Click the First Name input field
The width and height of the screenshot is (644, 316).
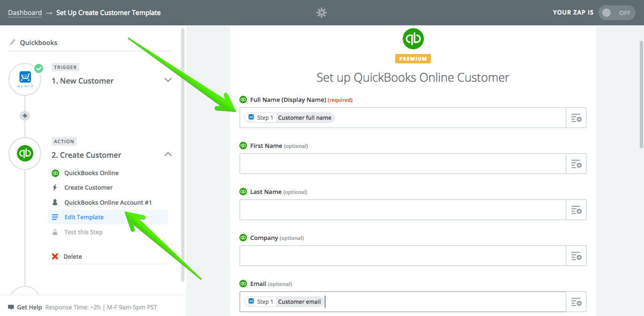click(x=403, y=164)
